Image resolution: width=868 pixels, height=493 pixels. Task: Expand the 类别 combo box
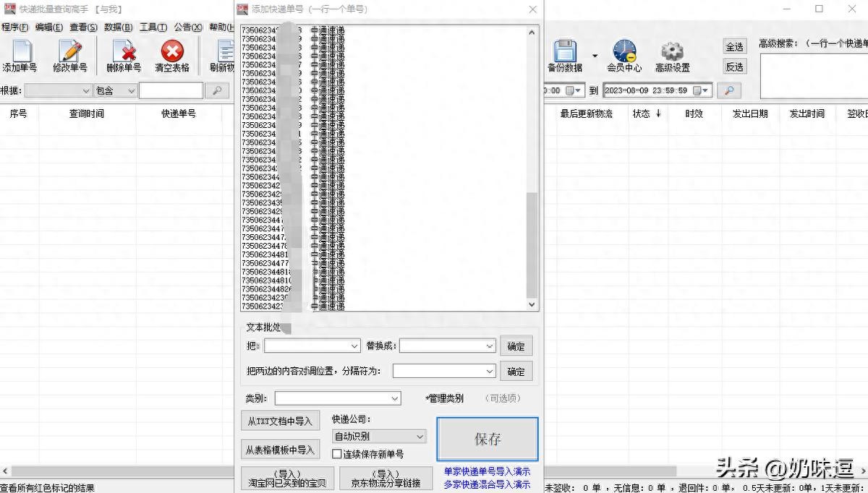395,398
